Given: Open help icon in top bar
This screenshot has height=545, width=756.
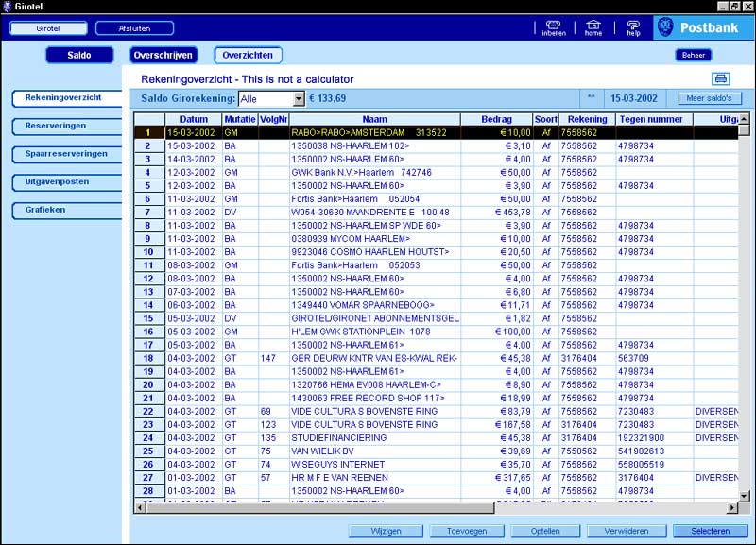Looking at the screenshot, I should (633, 28).
